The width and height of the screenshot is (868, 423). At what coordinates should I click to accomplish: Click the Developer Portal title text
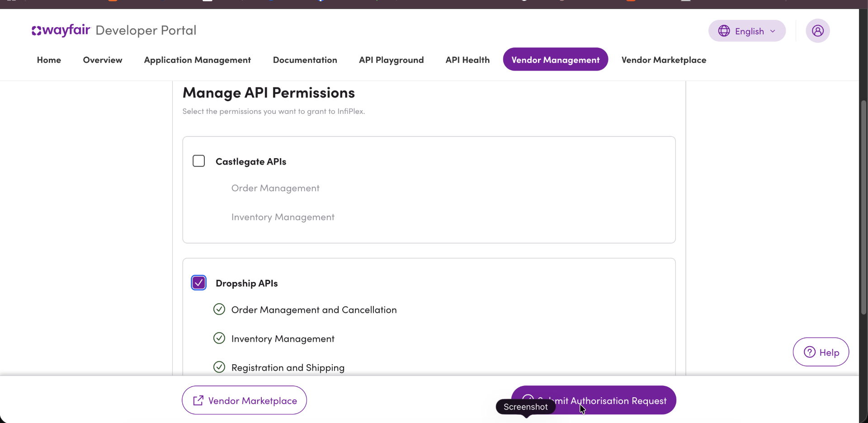pyautogui.click(x=146, y=30)
